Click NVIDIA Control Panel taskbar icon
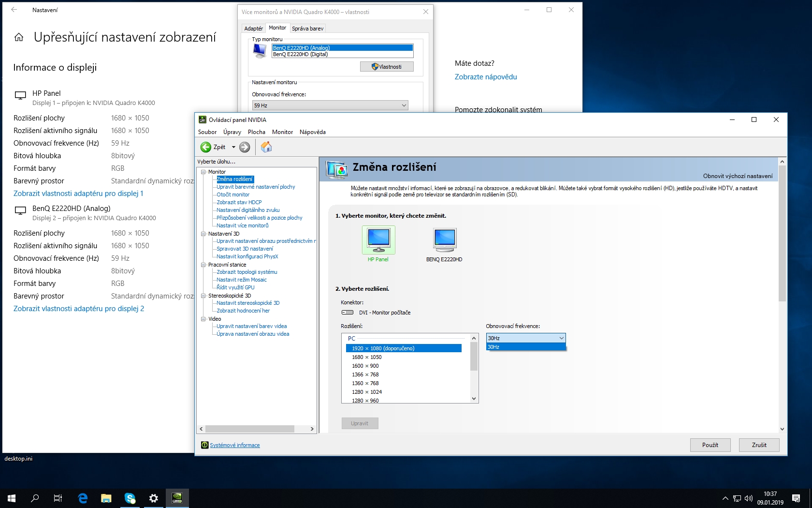The width and height of the screenshot is (812, 508). [x=177, y=498]
